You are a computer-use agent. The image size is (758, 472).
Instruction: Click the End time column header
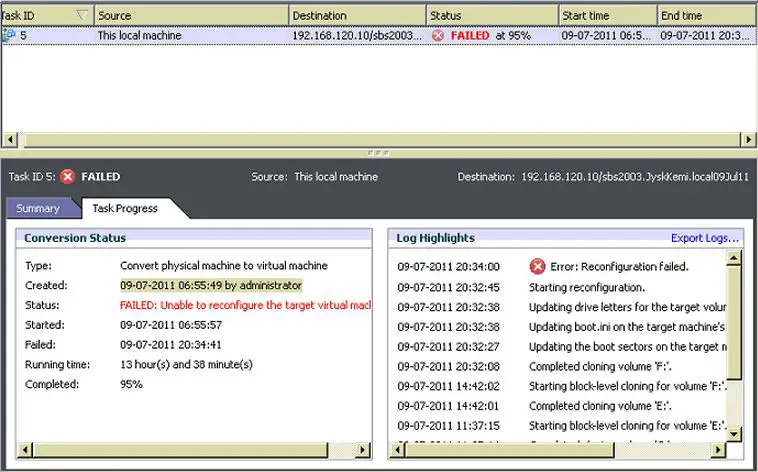point(705,15)
